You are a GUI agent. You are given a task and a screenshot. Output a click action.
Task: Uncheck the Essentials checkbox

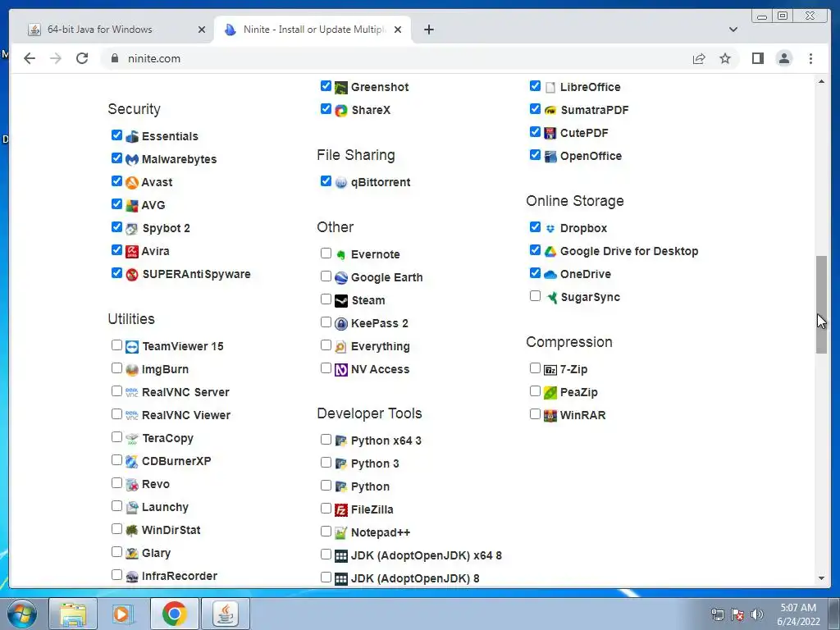(116, 135)
